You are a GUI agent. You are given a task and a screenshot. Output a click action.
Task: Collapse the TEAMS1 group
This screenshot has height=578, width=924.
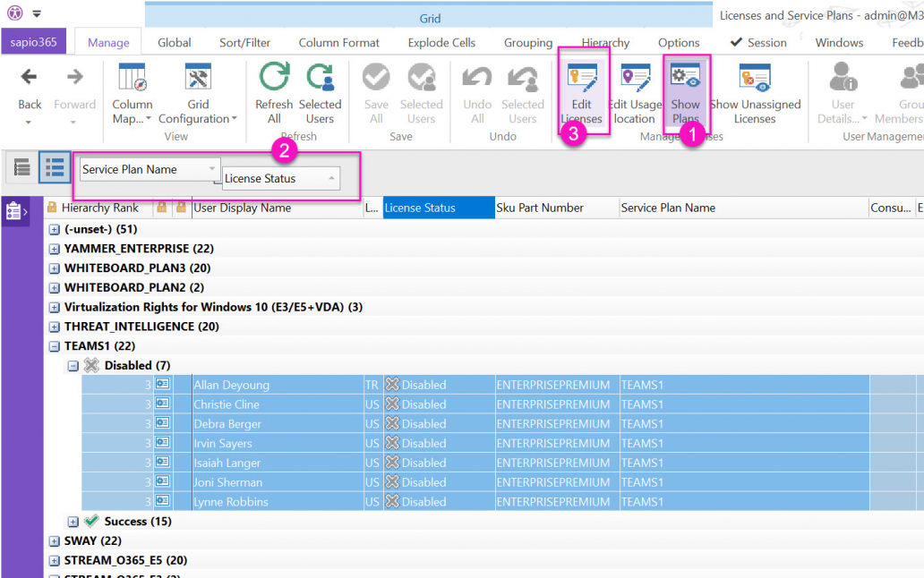click(55, 346)
